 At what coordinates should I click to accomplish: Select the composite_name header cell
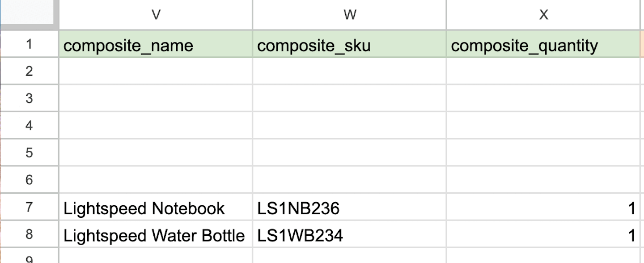click(x=156, y=45)
